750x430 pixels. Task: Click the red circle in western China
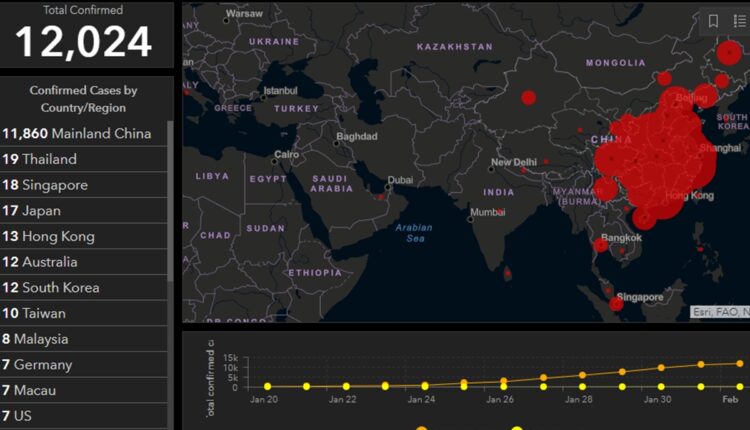coord(529,98)
